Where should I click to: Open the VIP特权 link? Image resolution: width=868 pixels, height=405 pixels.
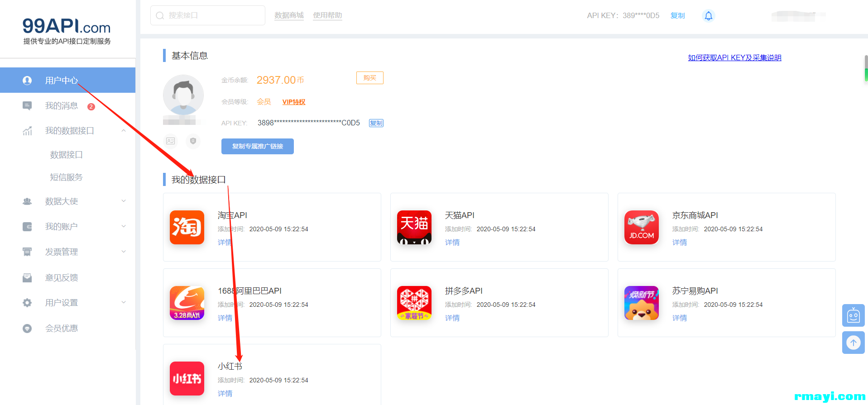pyautogui.click(x=294, y=102)
